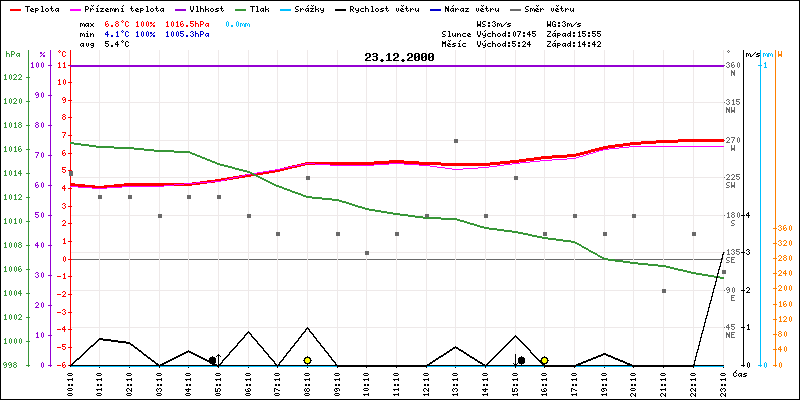Click the yellow sunset marker near 16:10
The height and width of the screenshot is (400, 800).
pyautogui.click(x=544, y=360)
